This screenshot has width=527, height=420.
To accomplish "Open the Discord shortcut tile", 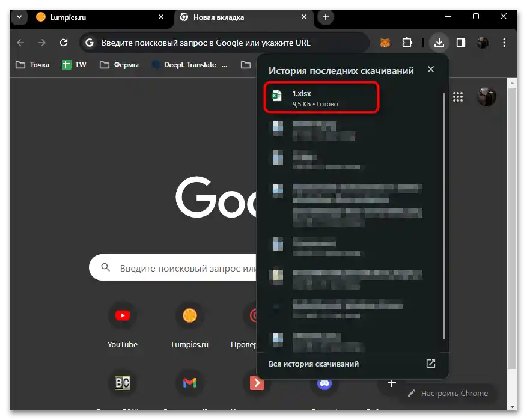I will 324,383.
